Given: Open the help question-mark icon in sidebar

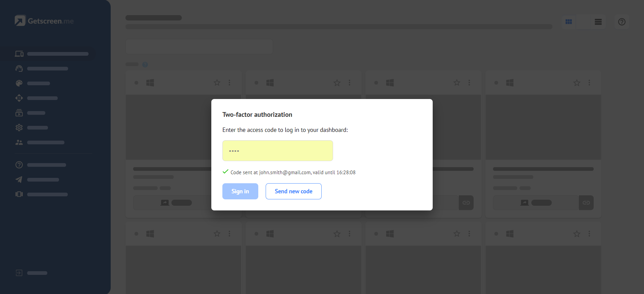Looking at the screenshot, I should [19, 165].
